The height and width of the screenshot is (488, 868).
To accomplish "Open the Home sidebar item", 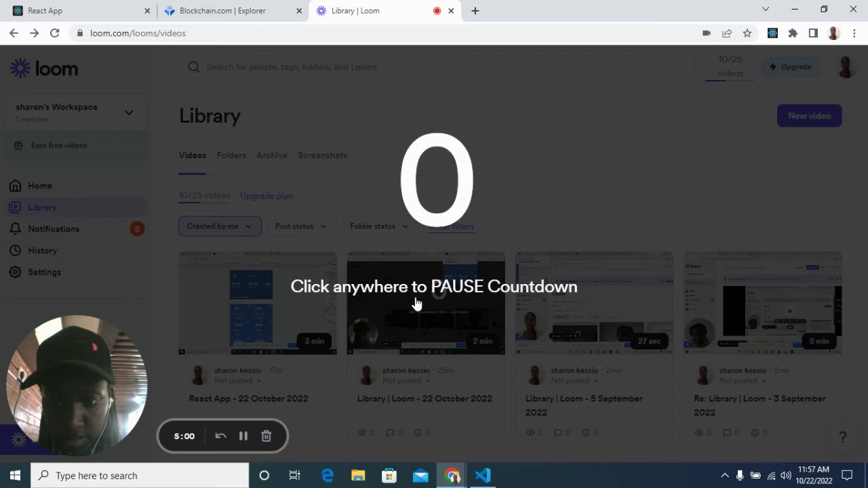I will coord(39,186).
